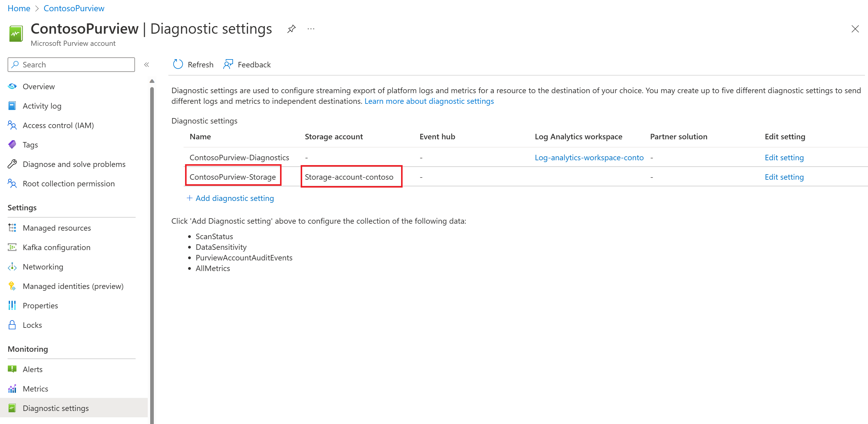Click the Networking icon in Settings
The height and width of the screenshot is (424, 868).
(x=12, y=266)
